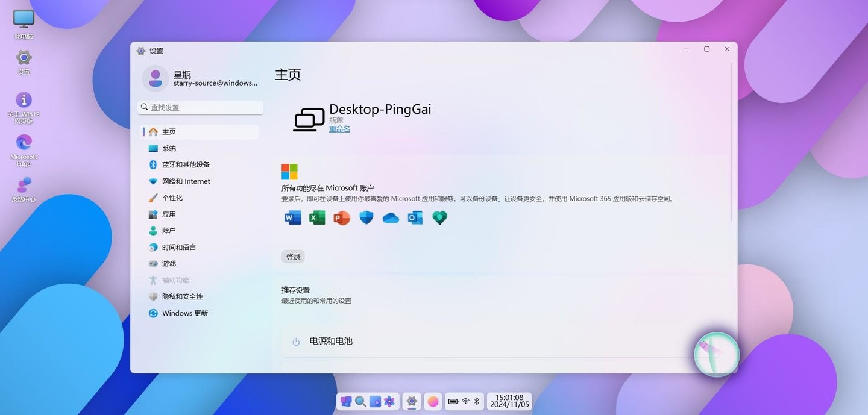Click the 所有功能尽在 Microsoft 账户 heading
Image resolution: width=868 pixels, height=415 pixels.
[328, 188]
